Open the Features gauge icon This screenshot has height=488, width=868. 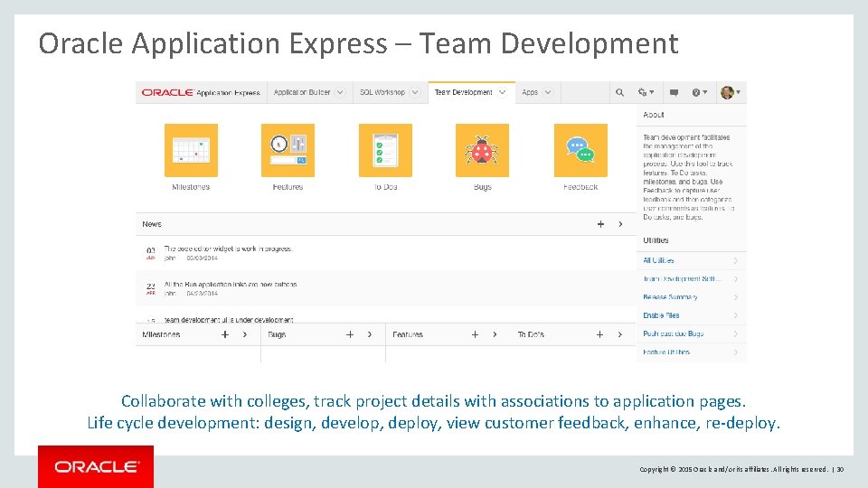click(288, 151)
